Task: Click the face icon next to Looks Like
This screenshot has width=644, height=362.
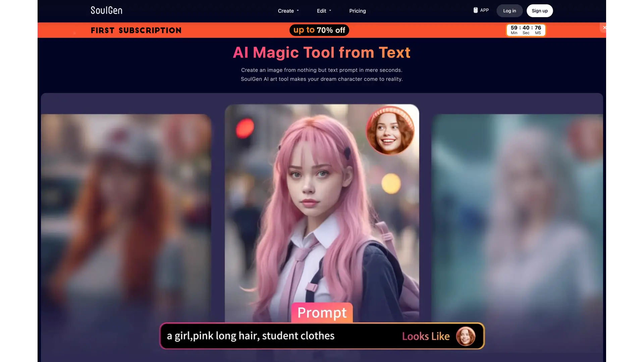Action: [x=466, y=336]
